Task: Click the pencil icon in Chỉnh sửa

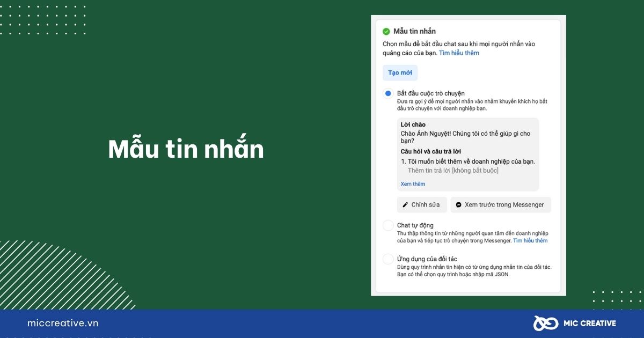Action: click(406, 205)
